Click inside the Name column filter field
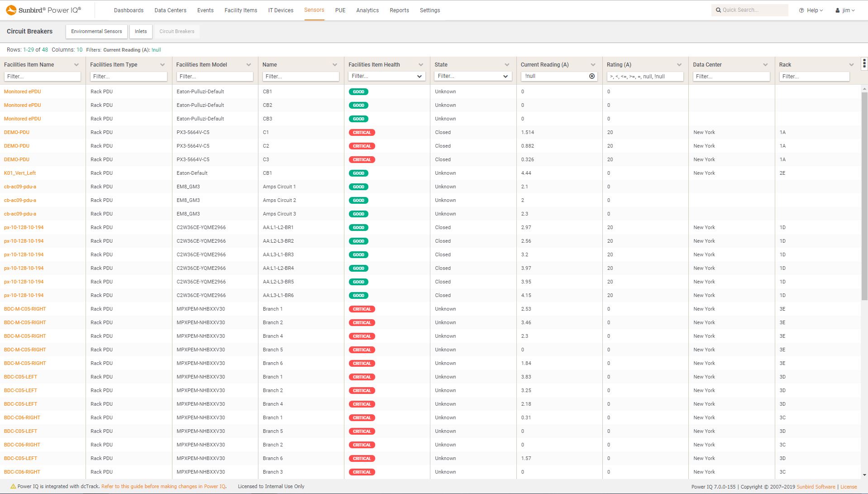The width and height of the screenshot is (868, 494). [300, 76]
